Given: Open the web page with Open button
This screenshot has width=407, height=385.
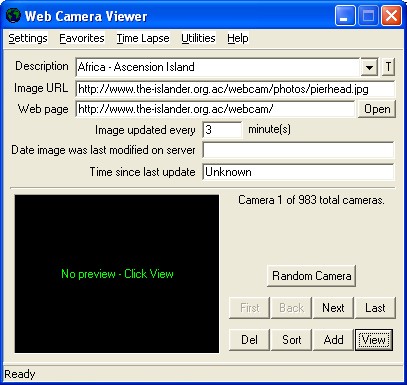Looking at the screenshot, I should tap(377, 109).
